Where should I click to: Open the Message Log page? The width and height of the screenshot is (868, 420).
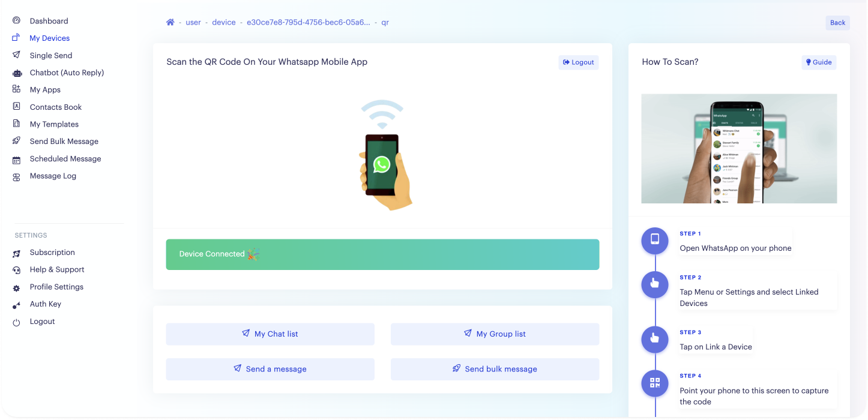point(53,176)
